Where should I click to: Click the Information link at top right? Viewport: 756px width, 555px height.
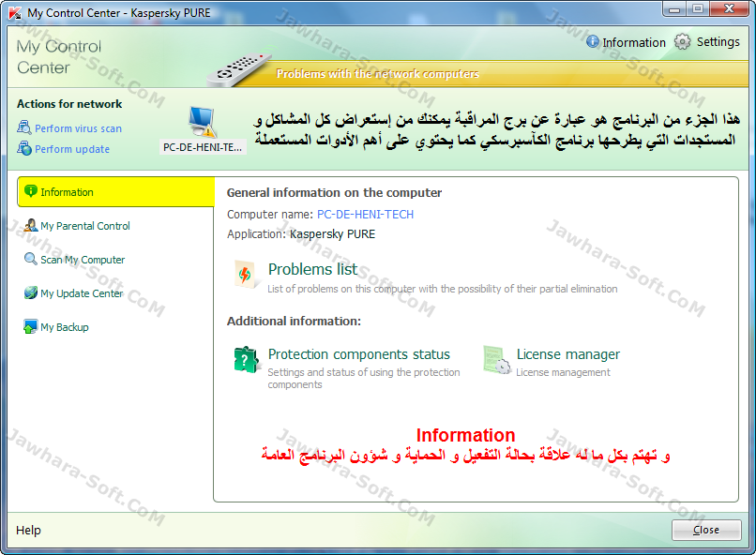[634, 43]
